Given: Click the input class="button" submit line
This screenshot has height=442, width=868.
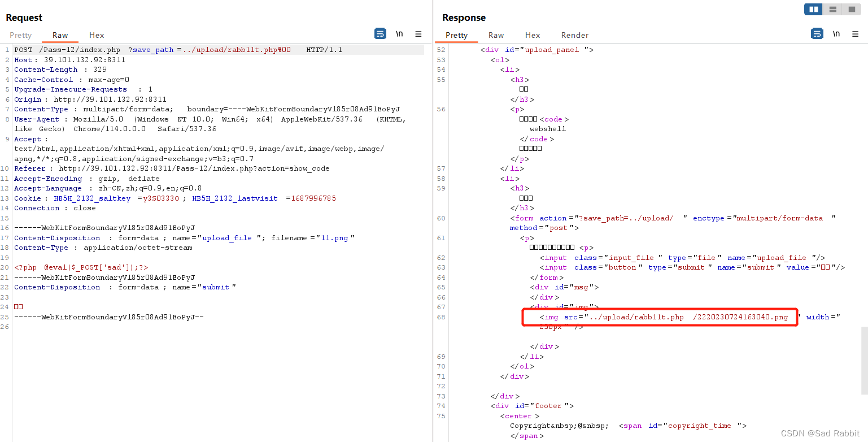Looking at the screenshot, I should [692, 267].
